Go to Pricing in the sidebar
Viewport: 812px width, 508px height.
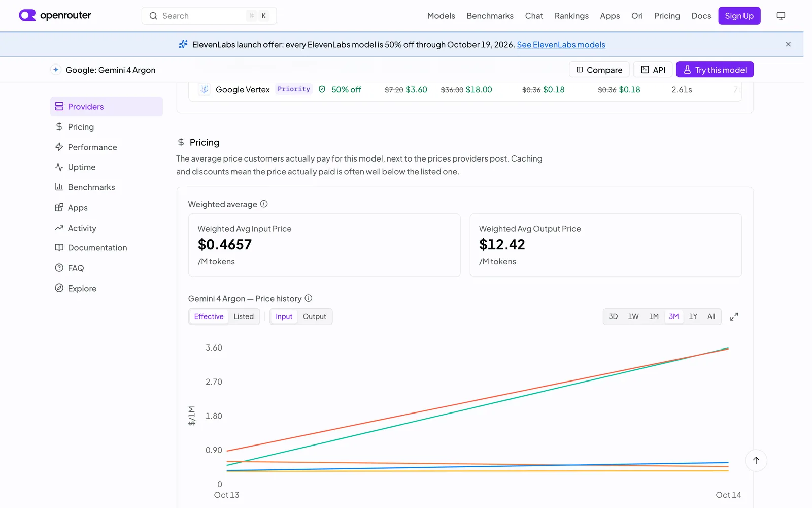[107, 127]
